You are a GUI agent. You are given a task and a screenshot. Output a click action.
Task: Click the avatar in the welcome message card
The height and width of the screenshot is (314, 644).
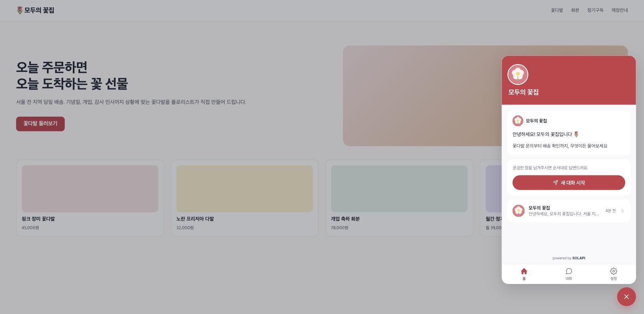click(x=518, y=120)
